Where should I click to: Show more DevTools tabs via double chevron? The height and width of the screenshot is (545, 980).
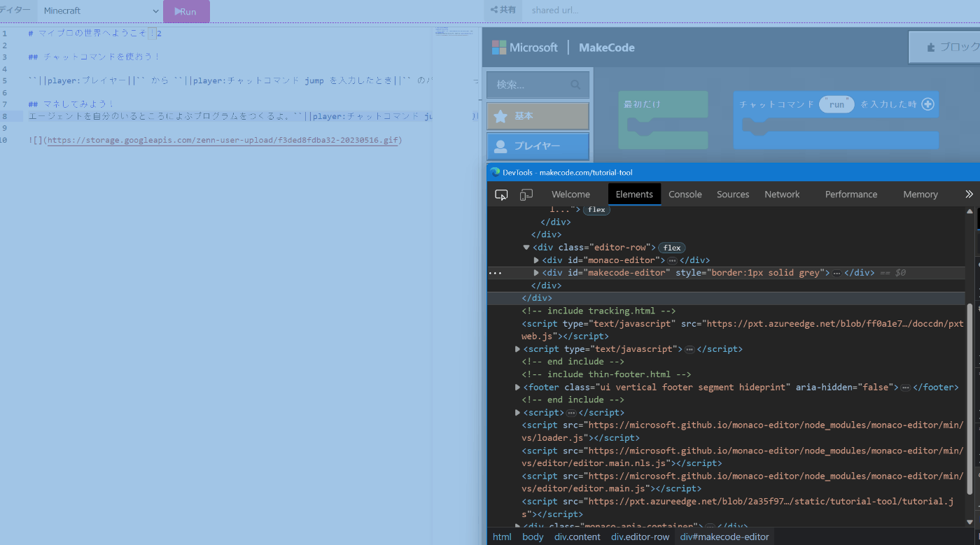click(969, 194)
